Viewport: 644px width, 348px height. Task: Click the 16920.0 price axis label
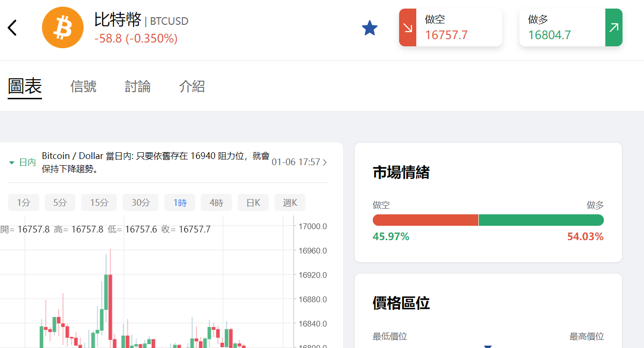point(313,275)
